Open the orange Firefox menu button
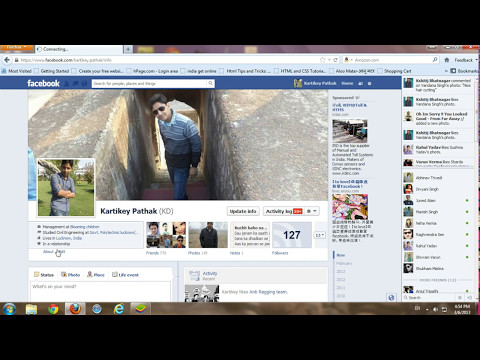Screen dimensions: 480x360 pyautogui.click(x=17, y=47)
